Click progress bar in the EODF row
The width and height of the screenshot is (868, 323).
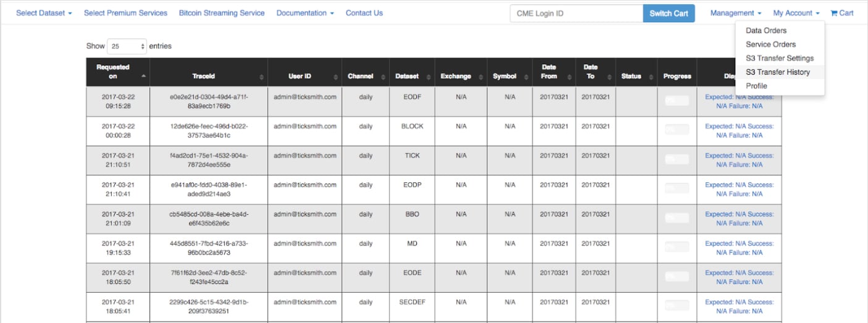pos(676,101)
